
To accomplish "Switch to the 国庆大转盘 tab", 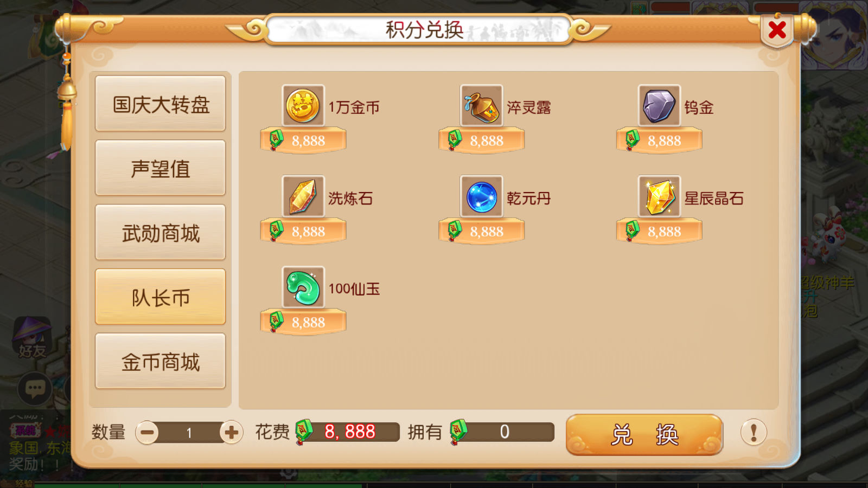I will click(x=161, y=104).
